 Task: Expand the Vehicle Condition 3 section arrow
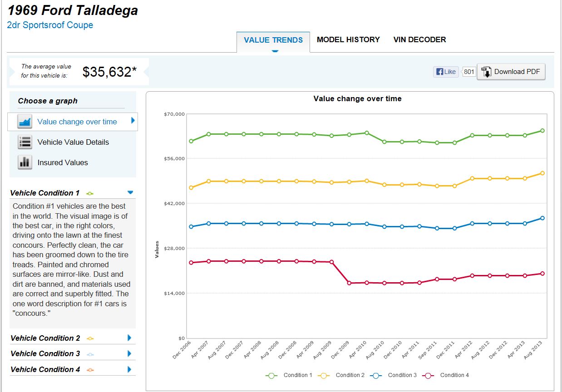129,353
